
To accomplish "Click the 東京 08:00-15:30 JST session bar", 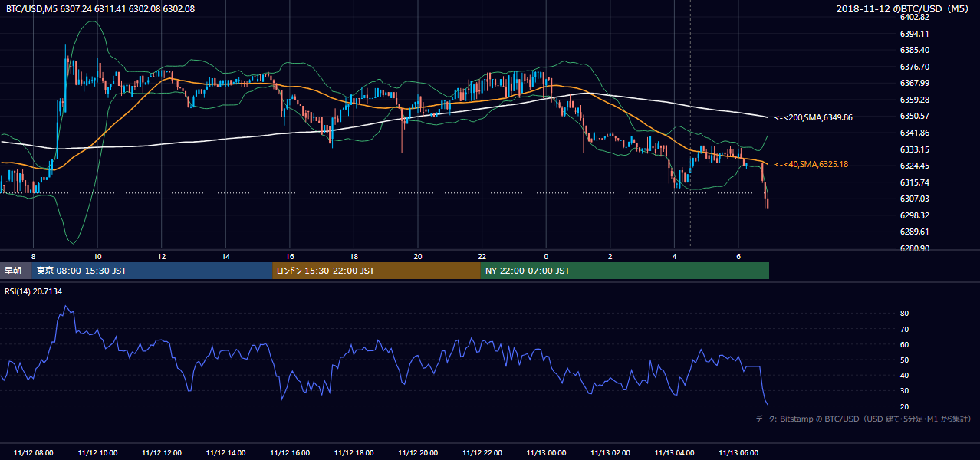I will pos(152,271).
